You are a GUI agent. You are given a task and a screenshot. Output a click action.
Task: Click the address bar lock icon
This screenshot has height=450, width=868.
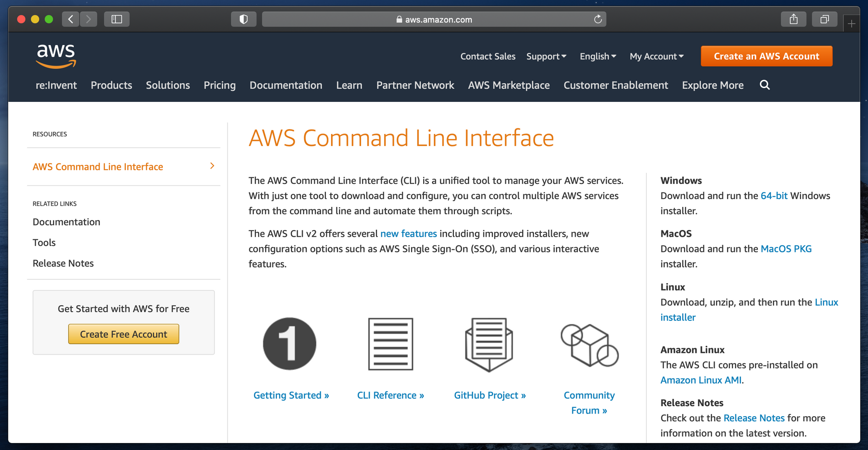[399, 20]
